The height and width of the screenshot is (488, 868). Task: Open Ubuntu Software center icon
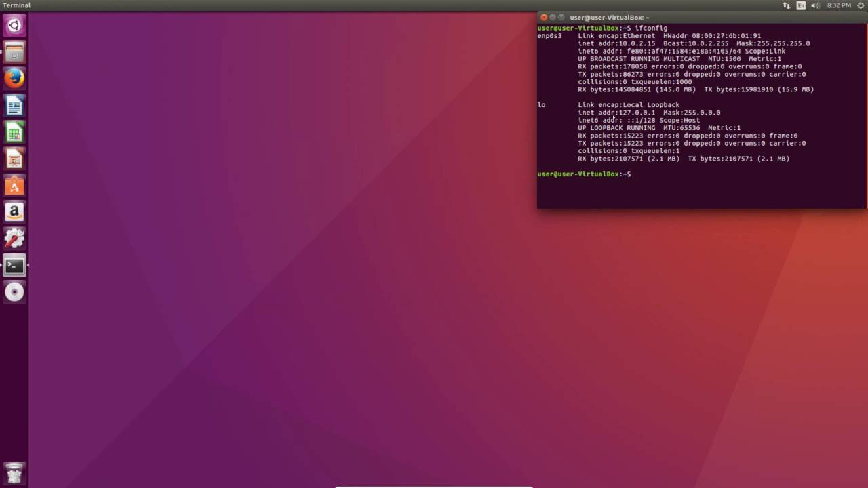click(x=14, y=186)
